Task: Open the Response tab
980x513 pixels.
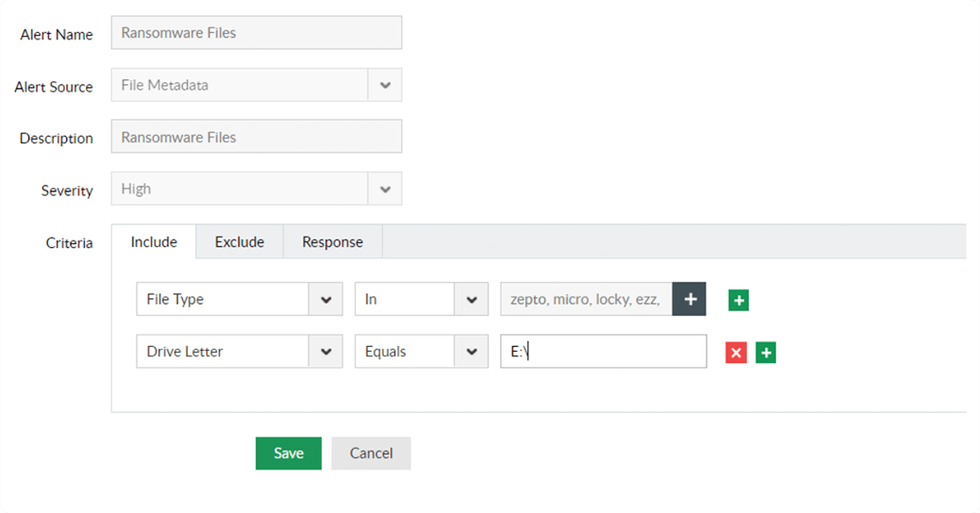Action: pyautogui.click(x=333, y=241)
